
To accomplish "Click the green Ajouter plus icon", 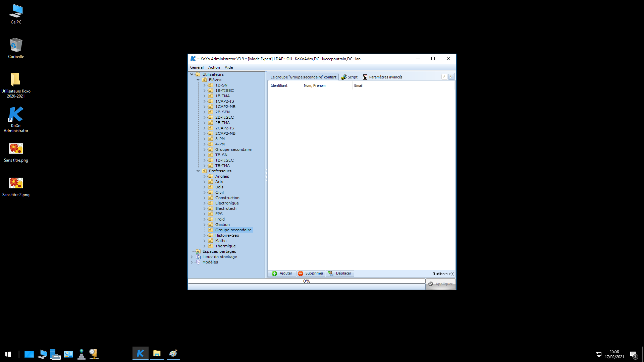I will point(274,274).
